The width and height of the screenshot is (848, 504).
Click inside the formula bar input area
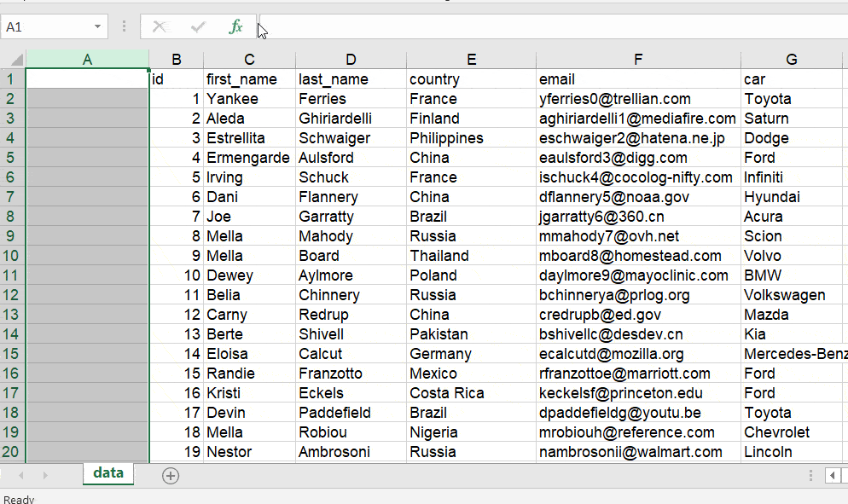pyautogui.click(x=553, y=27)
